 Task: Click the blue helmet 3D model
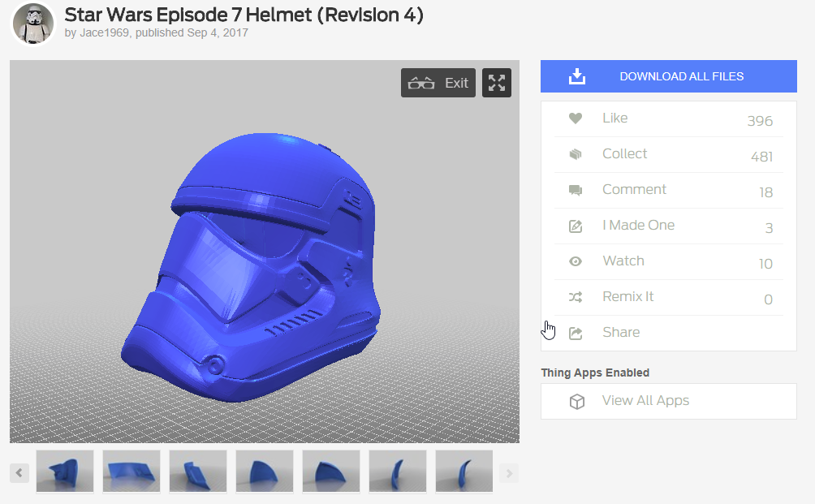pos(251,268)
